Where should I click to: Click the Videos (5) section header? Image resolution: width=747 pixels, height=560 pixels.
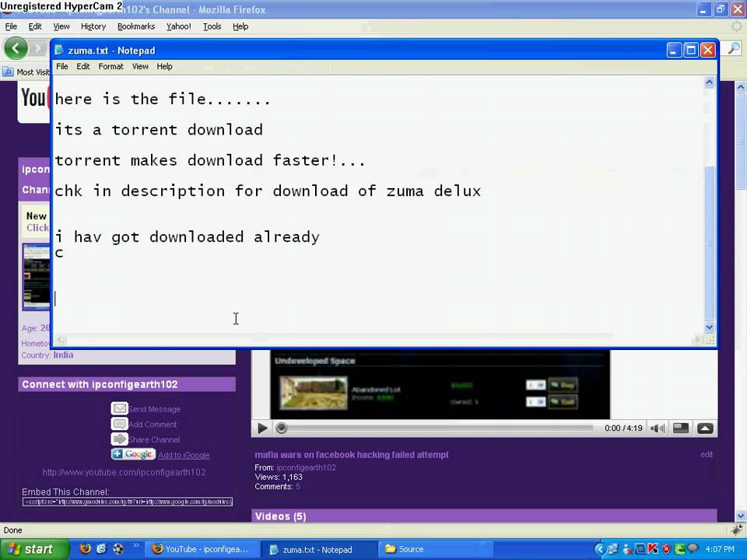pyautogui.click(x=484, y=516)
